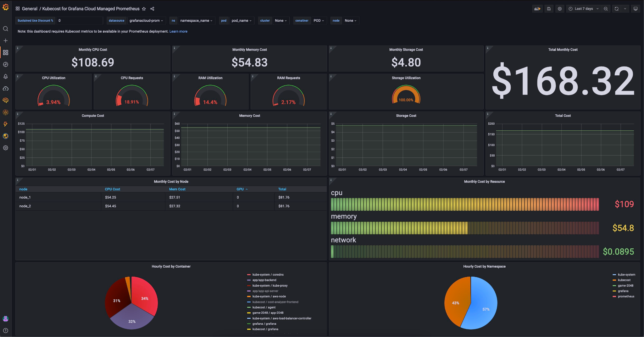
Task: Save the dashboard with the disk icon
Action: pyautogui.click(x=548, y=8)
